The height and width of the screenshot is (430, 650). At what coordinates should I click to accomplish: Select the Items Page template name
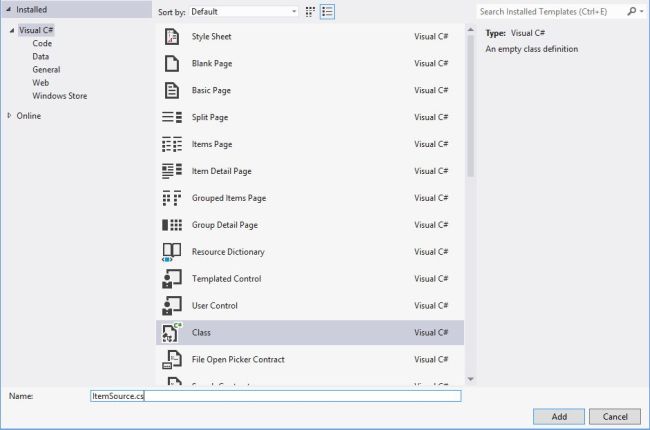[x=212, y=144]
